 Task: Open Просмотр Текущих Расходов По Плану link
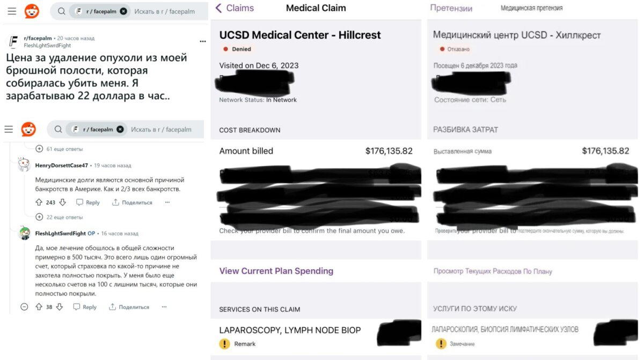[493, 271]
